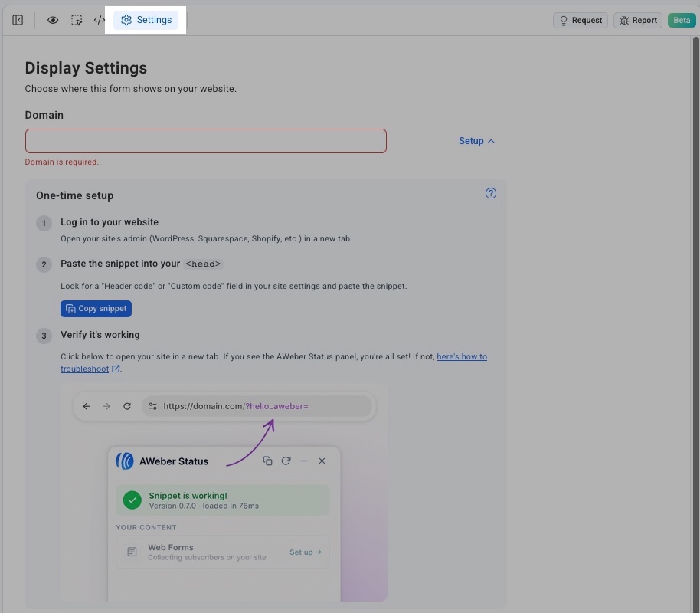Click the Display Settings heading
700x613 pixels.
(x=86, y=68)
